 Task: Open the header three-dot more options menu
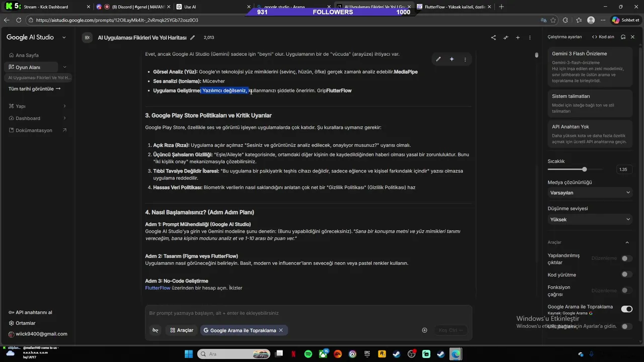point(530,38)
